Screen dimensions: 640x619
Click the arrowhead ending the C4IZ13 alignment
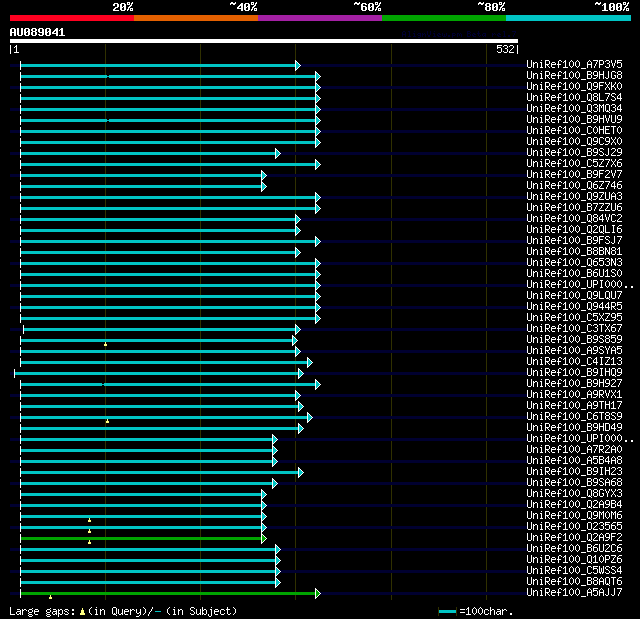click(310, 362)
